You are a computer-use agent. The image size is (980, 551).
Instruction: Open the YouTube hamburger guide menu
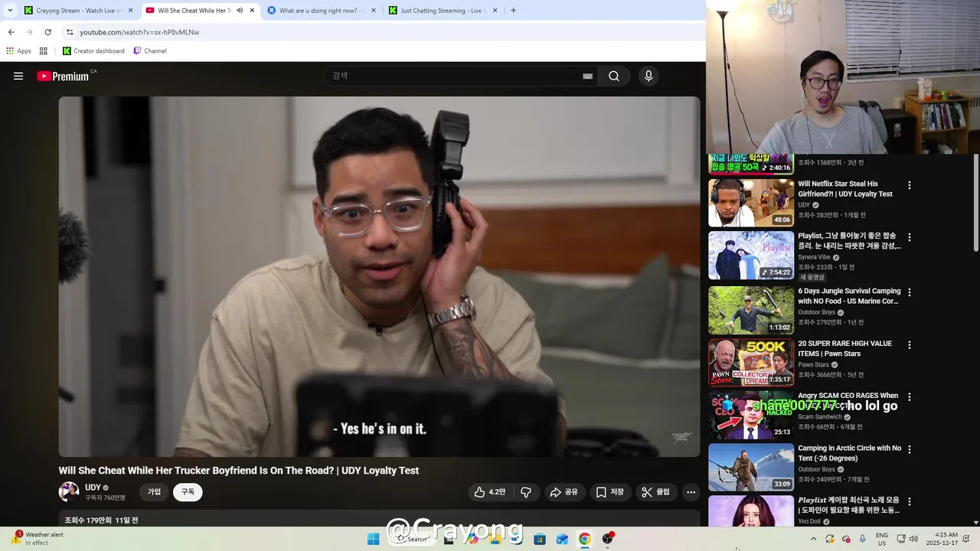[x=18, y=76]
